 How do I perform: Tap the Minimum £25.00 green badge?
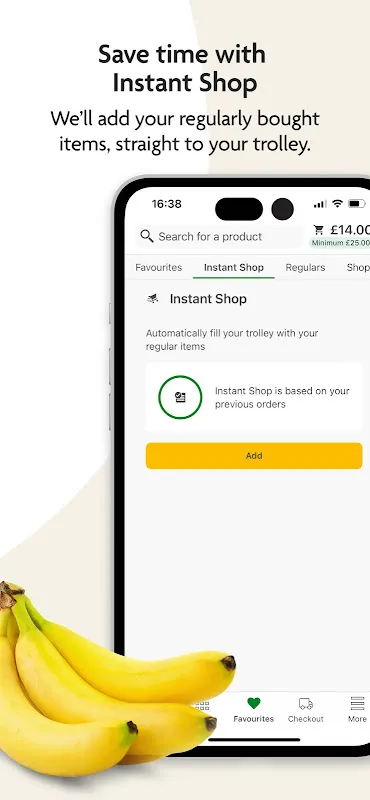point(340,243)
